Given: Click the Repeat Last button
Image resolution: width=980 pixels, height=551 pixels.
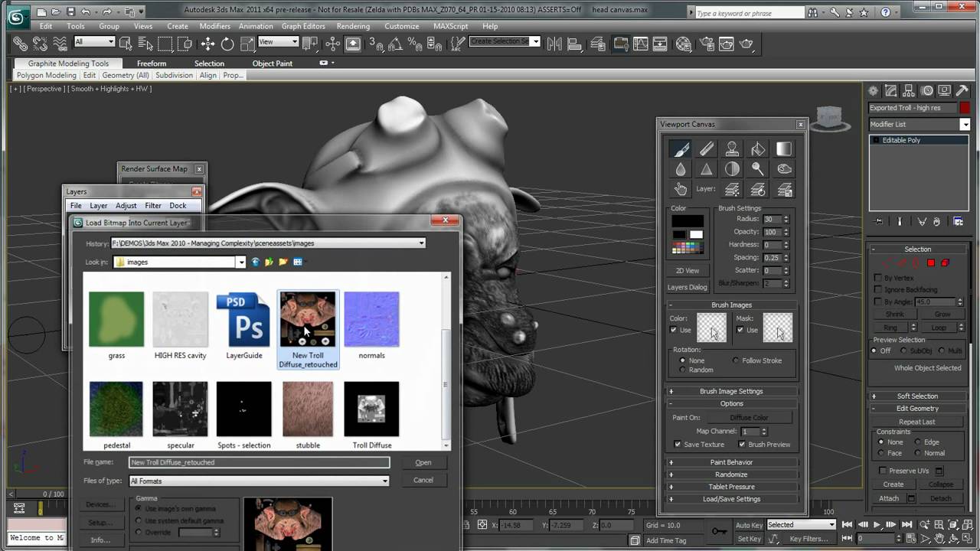Looking at the screenshot, I should [917, 422].
